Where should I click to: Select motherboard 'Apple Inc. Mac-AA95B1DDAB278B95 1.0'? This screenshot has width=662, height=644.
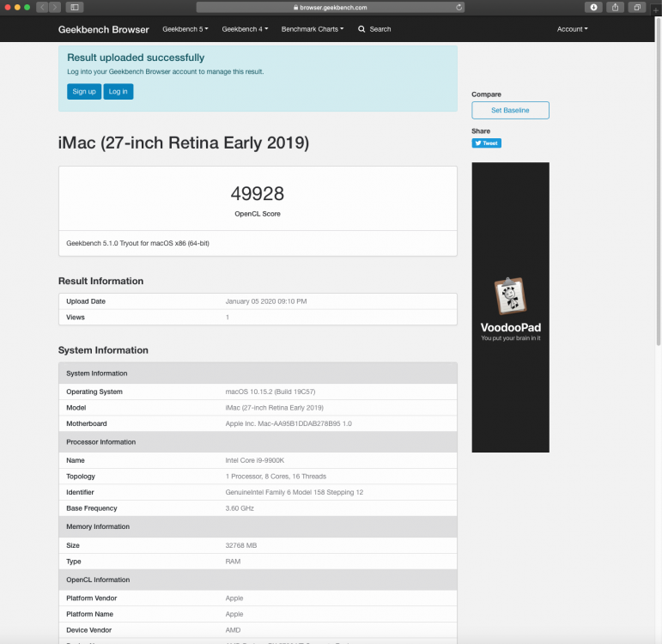click(288, 423)
